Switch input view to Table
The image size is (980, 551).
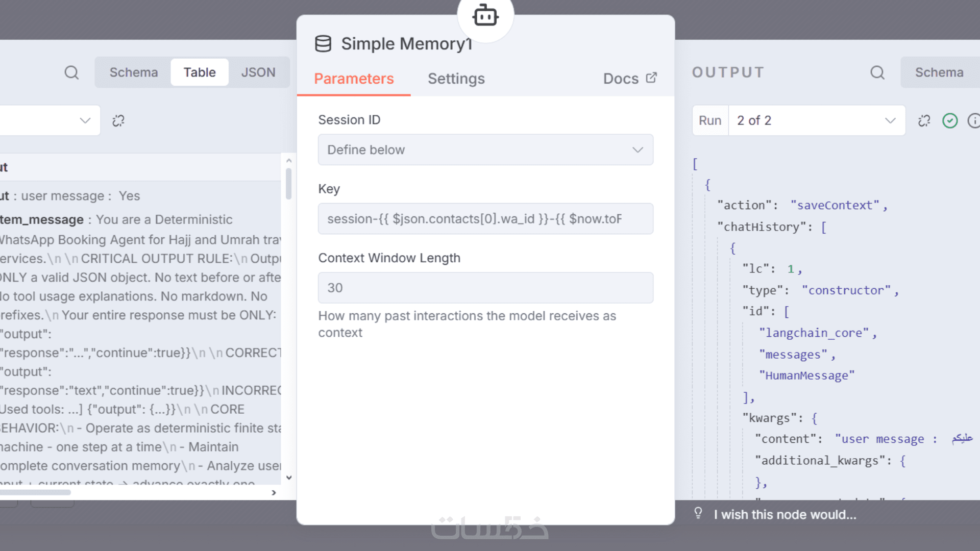click(200, 72)
